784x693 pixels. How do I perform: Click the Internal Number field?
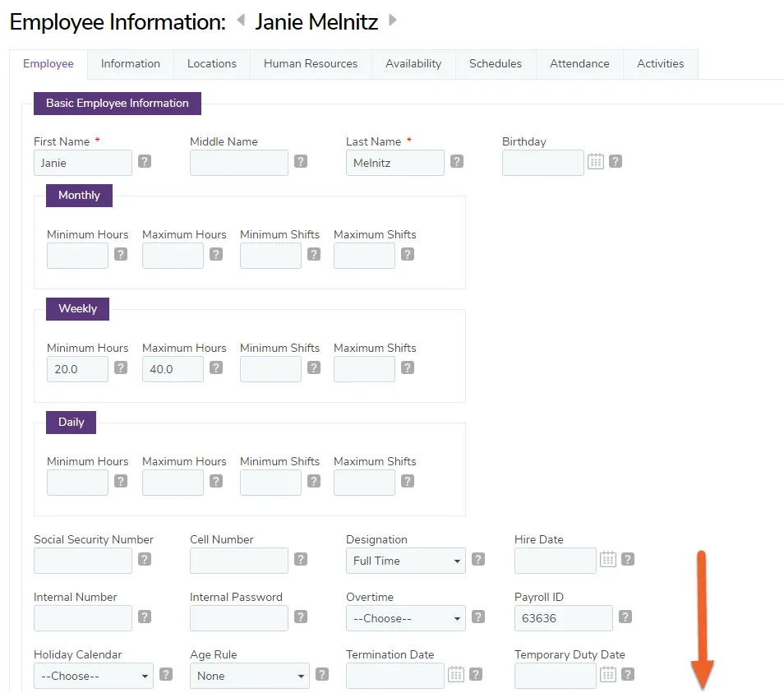83,618
